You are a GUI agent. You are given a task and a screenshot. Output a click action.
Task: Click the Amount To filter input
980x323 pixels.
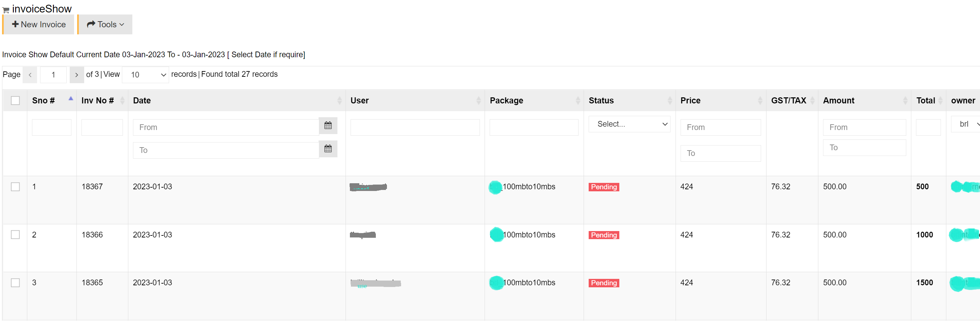pyautogui.click(x=864, y=148)
